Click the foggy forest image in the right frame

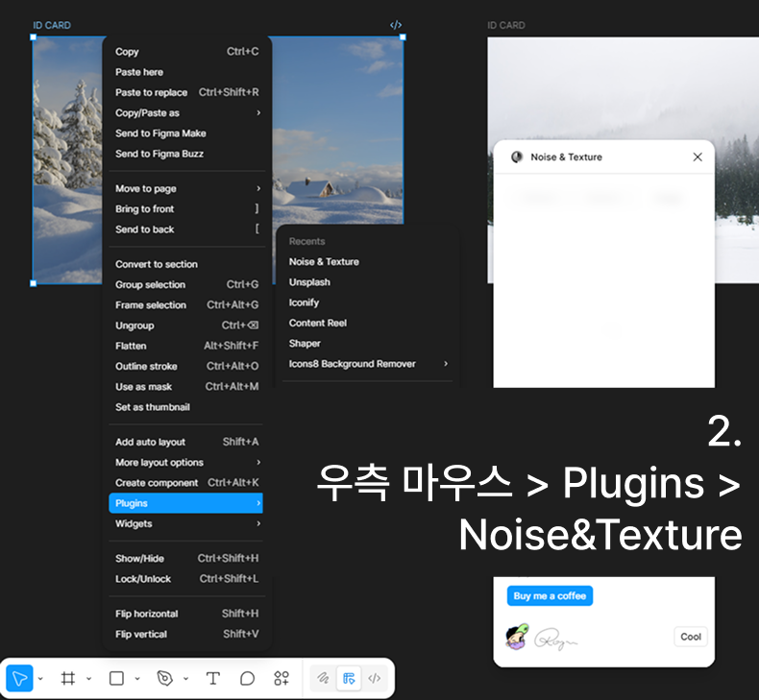pyautogui.click(x=624, y=87)
